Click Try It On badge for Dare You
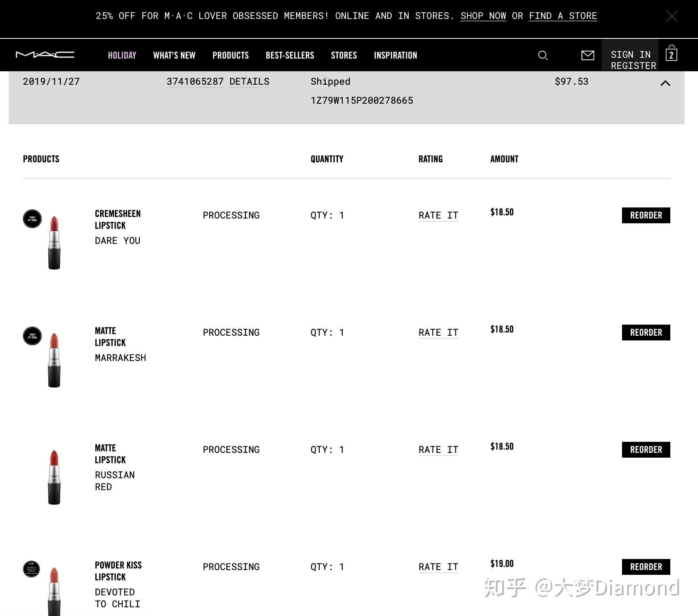698x616 pixels. pos(32,219)
